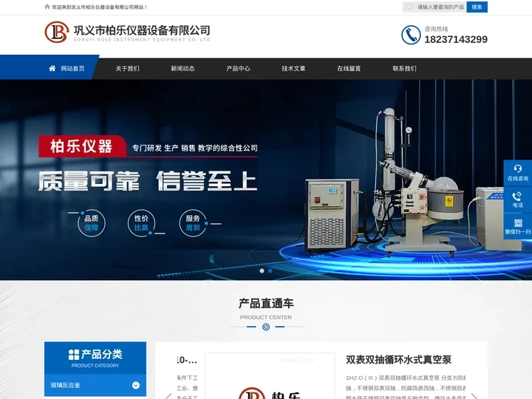
Task: Open the 产品中心 menu item
Action: click(238, 69)
